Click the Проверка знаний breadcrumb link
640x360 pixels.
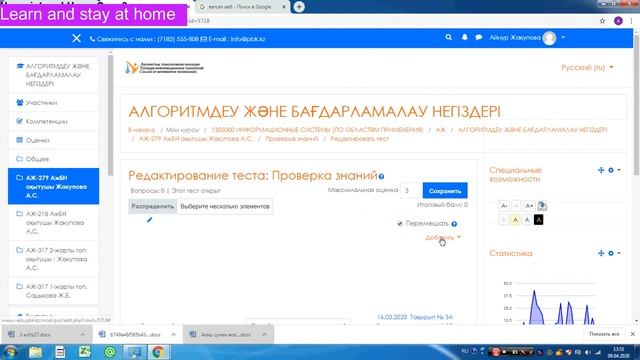coord(291,139)
